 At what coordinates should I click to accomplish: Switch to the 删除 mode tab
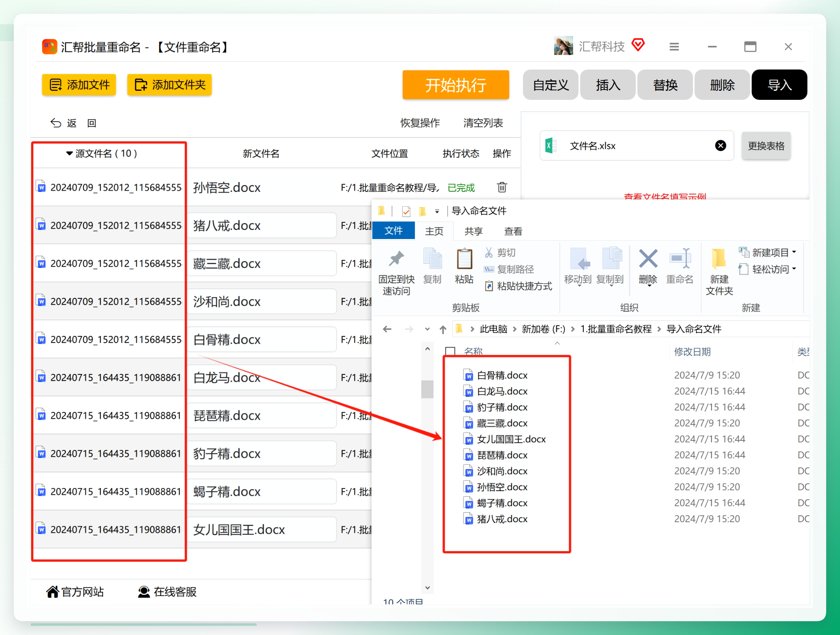coord(722,85)
